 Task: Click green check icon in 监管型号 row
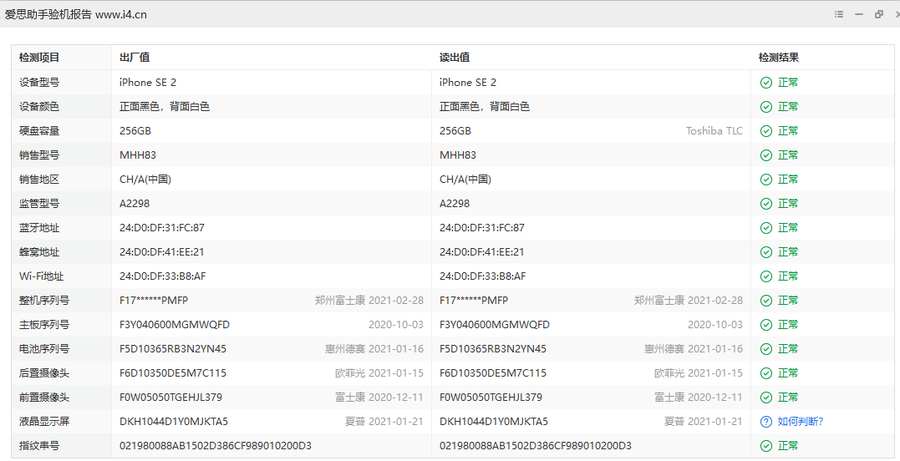pos(766,204)
